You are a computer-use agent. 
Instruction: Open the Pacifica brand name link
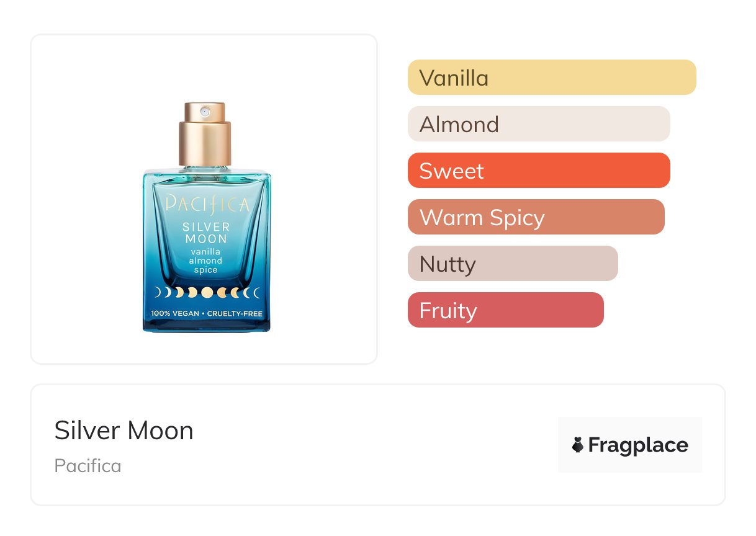click(88, 466)
